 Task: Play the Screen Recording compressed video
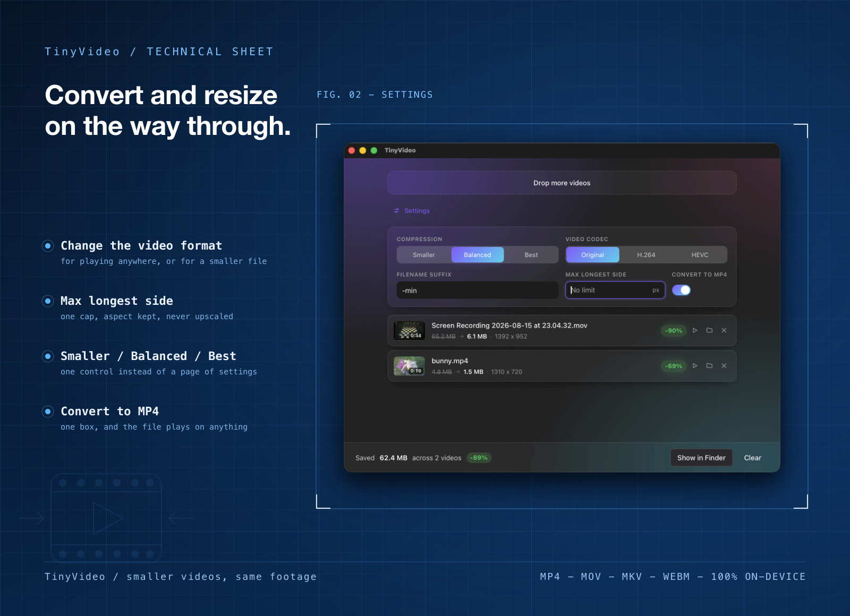tap(695, 330)
